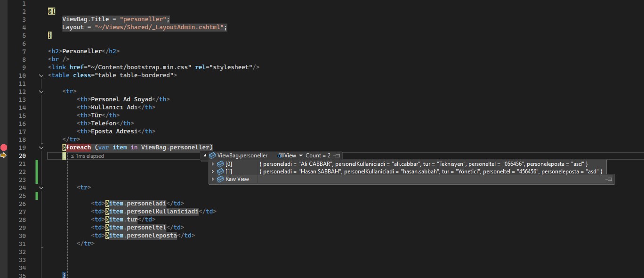Collapse the header tr block on line 12
Image resolution: width=644 pixels, height=278 pixels.
41,91
